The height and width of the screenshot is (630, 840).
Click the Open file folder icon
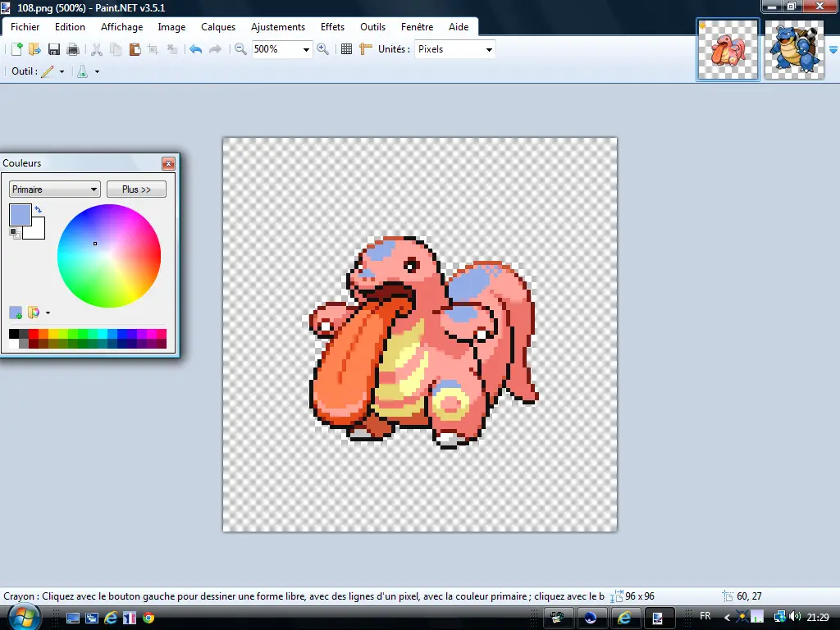[34, 49]
